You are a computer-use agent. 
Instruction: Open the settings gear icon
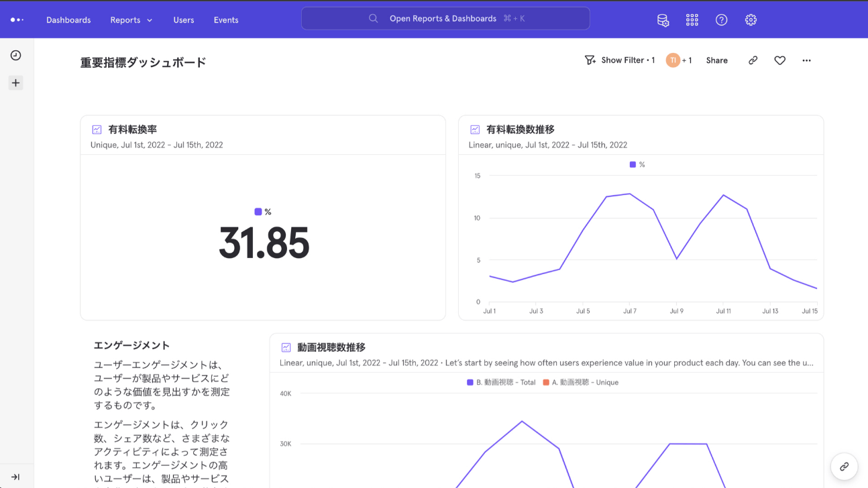751,20
